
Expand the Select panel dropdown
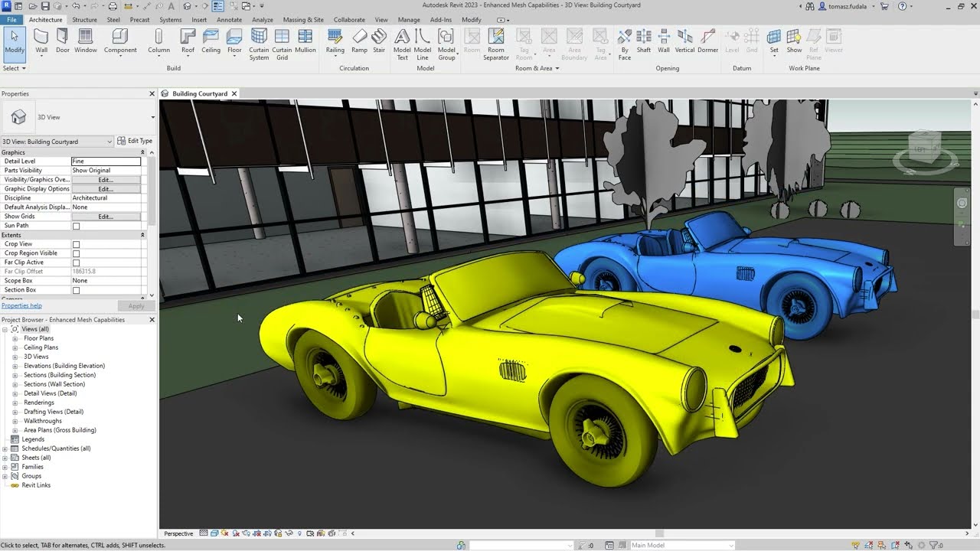pos(15,68)
